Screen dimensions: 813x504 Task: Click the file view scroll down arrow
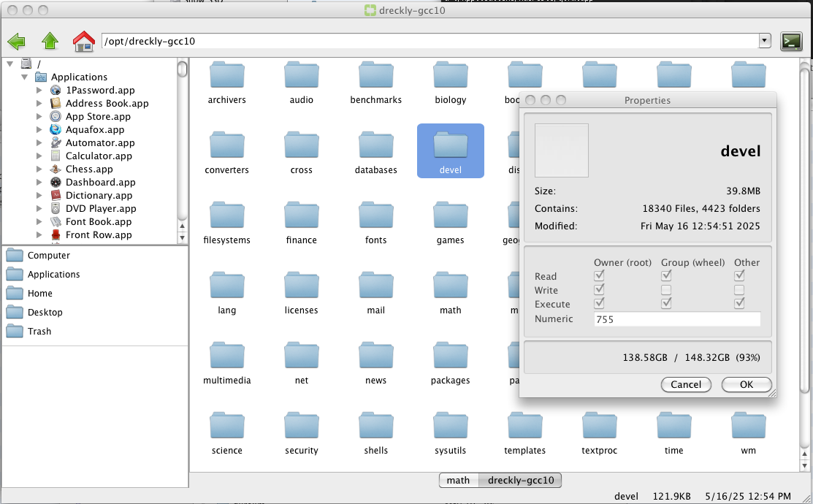click(x=805, y=465)
